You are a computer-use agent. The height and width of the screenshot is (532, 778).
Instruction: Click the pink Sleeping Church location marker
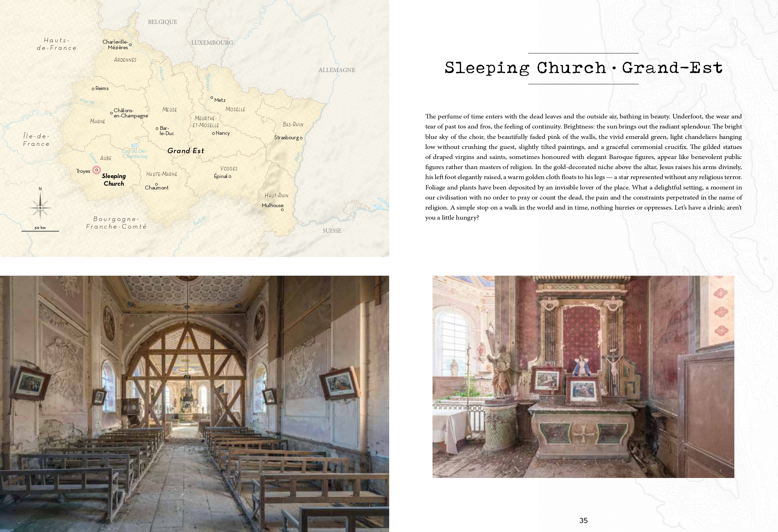[x=97, y=170]
